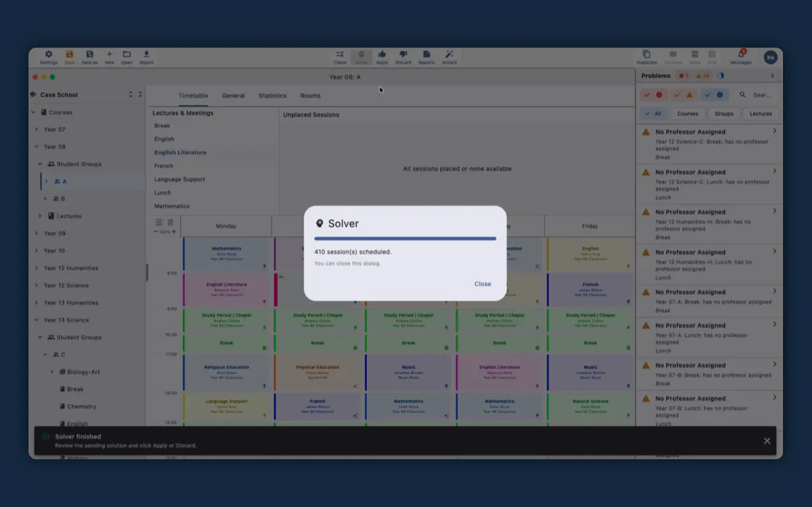Click the Save toolbar icon

pyautogui.click(x=70, y=58)
